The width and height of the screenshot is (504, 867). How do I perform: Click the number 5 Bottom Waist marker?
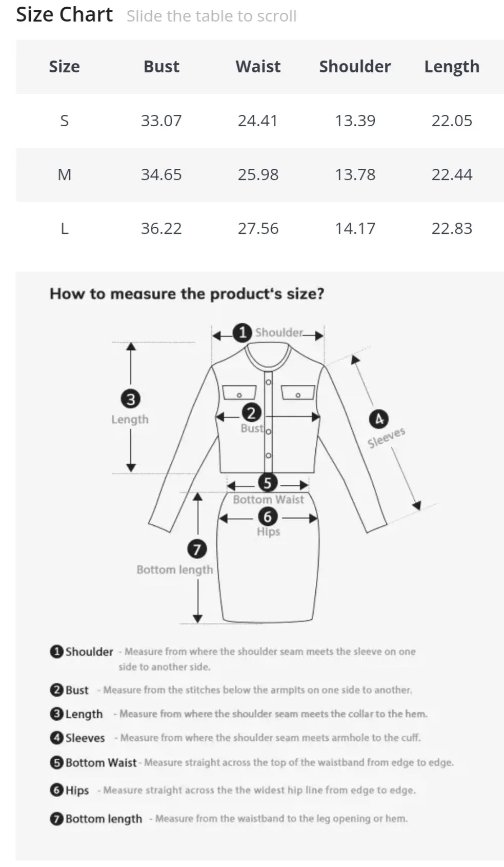coord(267,483)
